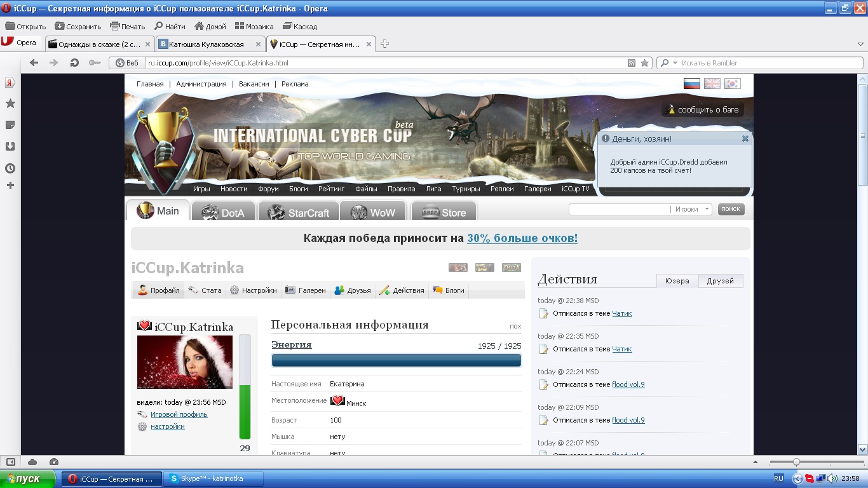Image resolution: width=868 pixels, height=488 pixels.
Task: Reload the page with the refresh icon
Action: 74,63
